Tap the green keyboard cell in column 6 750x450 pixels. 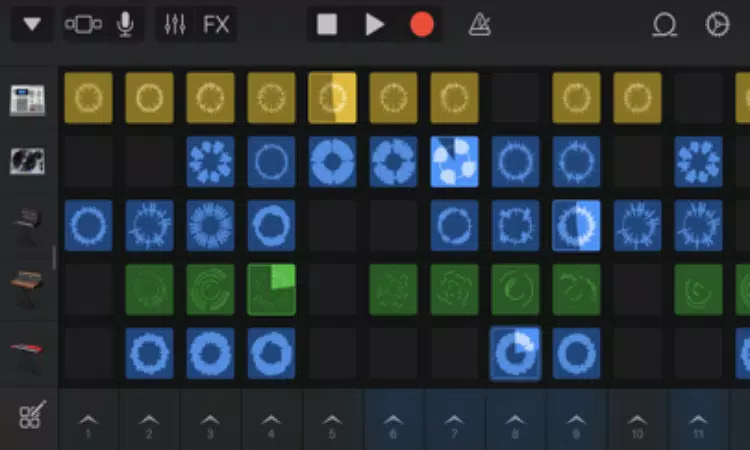coord(393,290)
